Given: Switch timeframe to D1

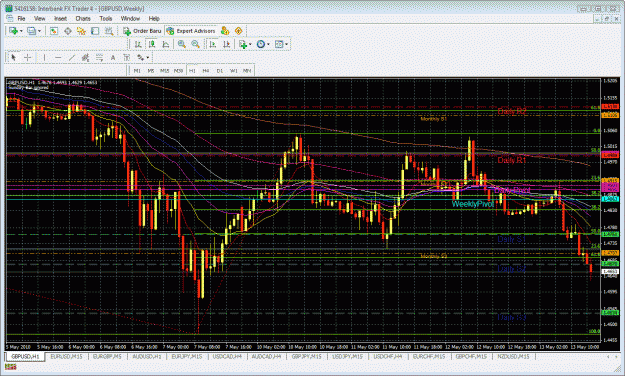Looking at the screenshot, I should pyautogui.click(x=220, y=71).
